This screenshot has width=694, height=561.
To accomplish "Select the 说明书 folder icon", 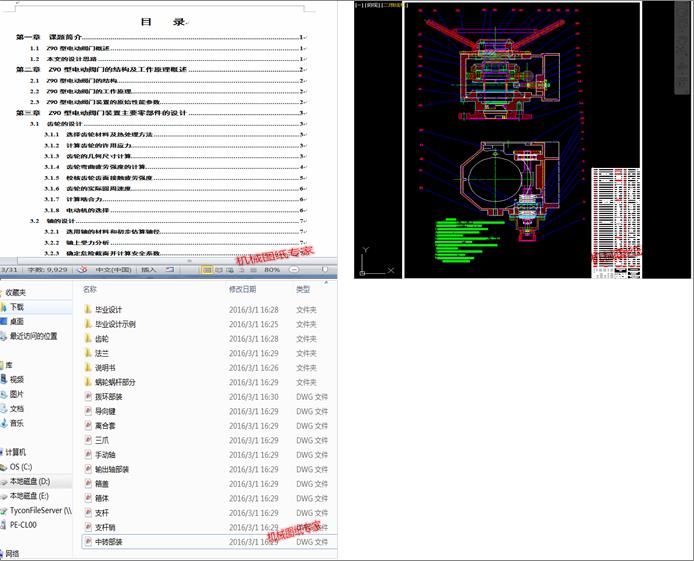I will [88, 368].
